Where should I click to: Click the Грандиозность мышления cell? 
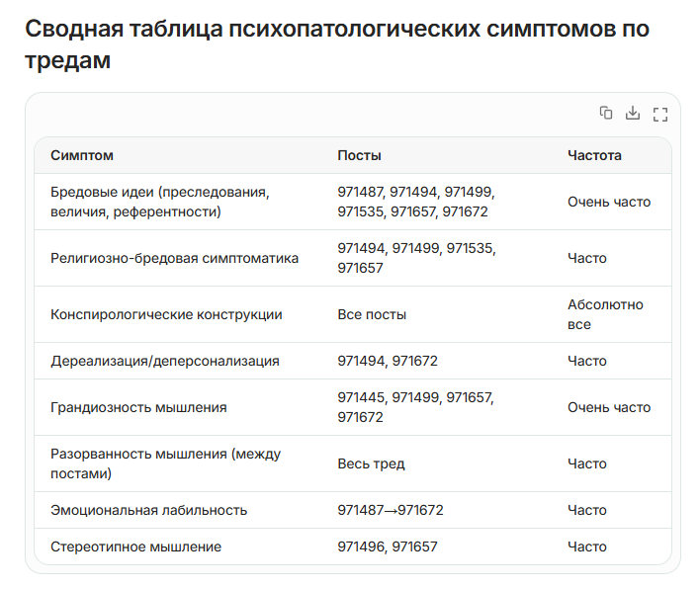tap(138, 407)
